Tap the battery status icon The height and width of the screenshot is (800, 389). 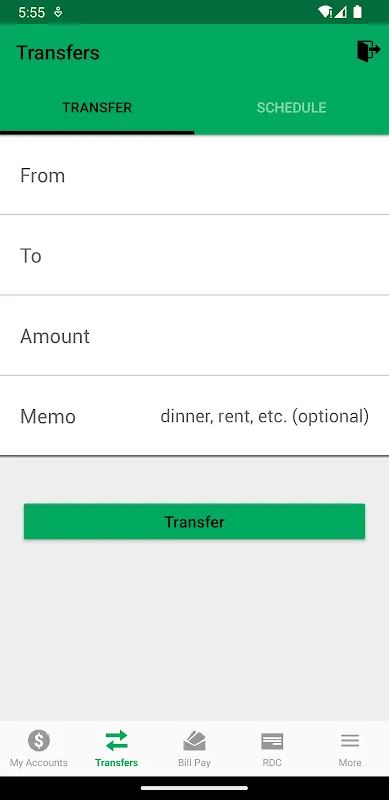coord(357,12)
